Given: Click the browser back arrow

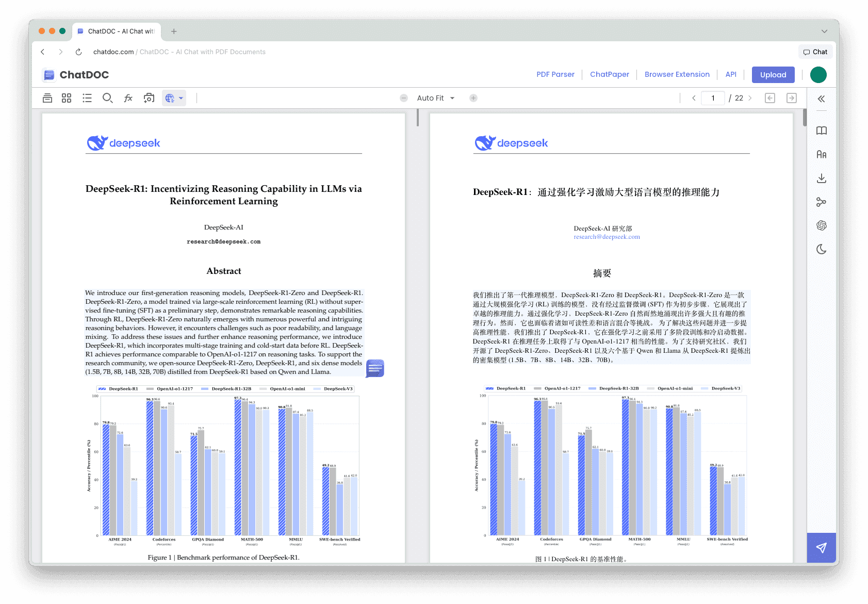Looking at the screenshot, I should click(43, 52).
